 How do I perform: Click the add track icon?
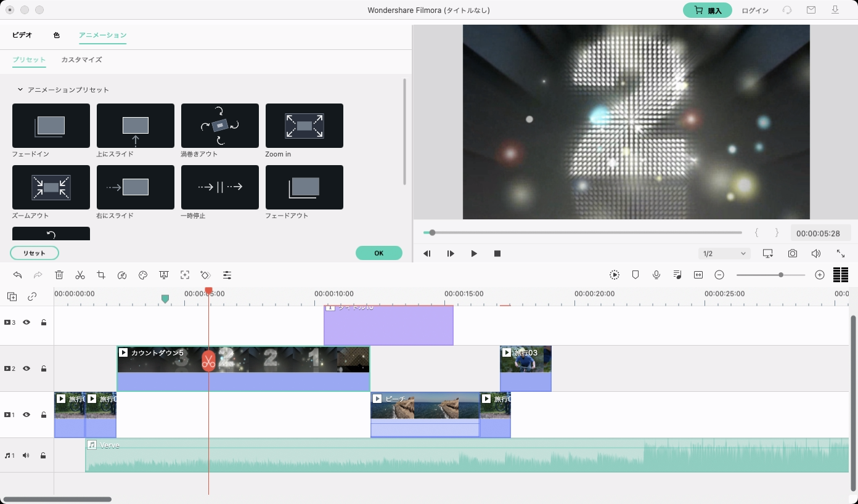point(12,296)
